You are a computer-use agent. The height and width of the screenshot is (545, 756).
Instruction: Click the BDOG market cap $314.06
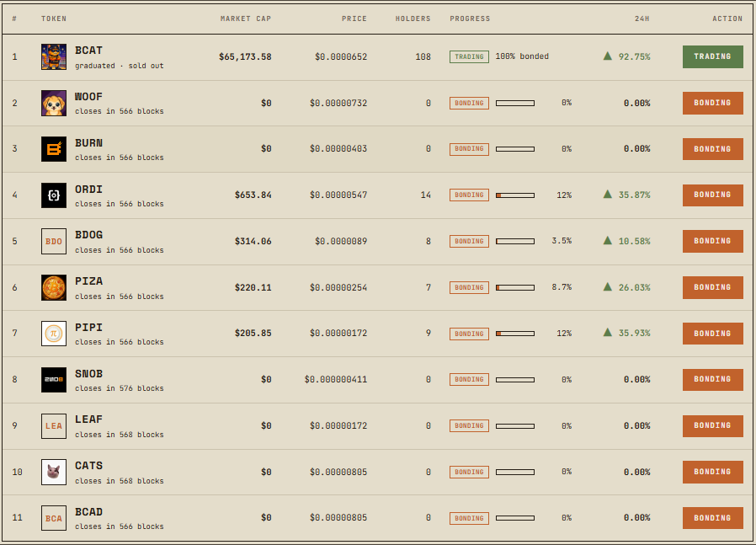point(253,241)
